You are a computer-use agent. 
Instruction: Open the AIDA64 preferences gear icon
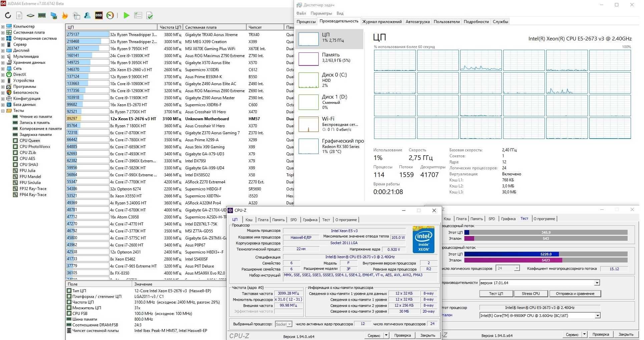[76, 15]
